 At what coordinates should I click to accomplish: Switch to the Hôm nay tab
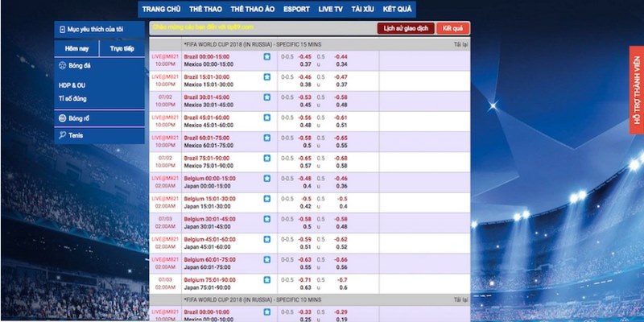[76, 48]
